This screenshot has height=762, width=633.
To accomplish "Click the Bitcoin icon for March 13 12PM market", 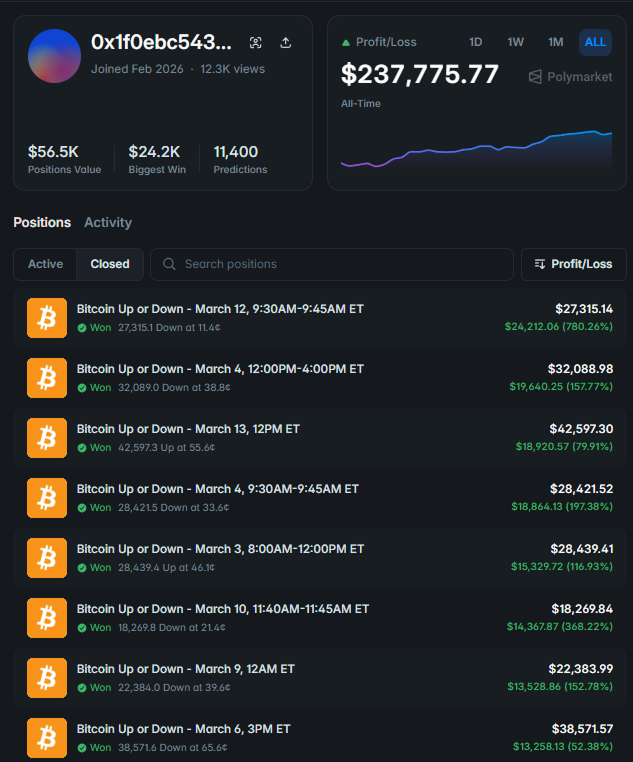I will (47, 438).
